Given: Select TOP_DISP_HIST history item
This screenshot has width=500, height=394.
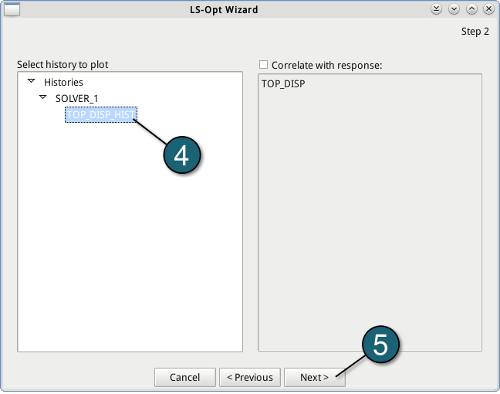Looking at the screenshot, I should (101, 115).
